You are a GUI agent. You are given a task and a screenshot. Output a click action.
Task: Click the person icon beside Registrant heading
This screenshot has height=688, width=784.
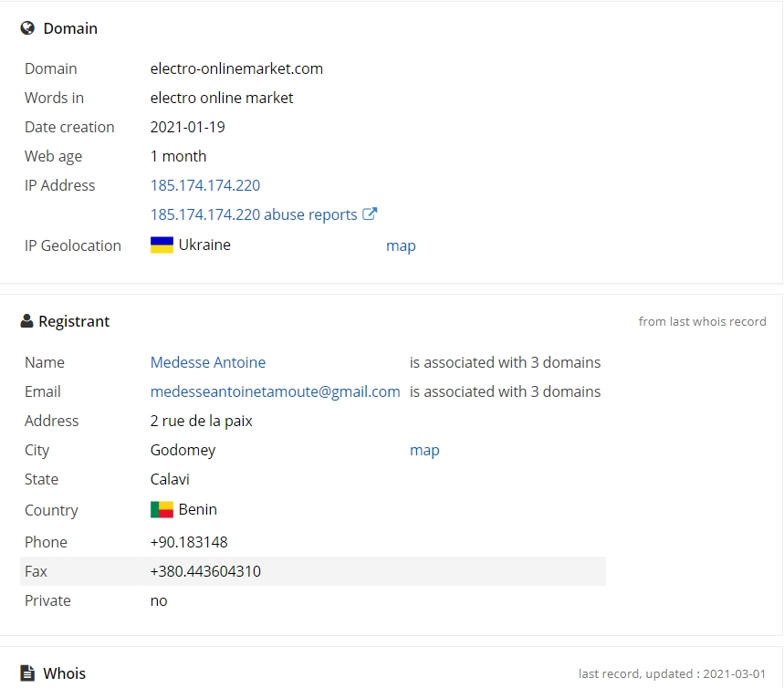(x=26, y=321)
